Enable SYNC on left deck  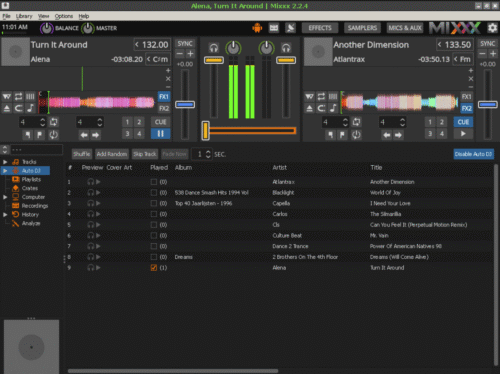click(x=185, y=44)
